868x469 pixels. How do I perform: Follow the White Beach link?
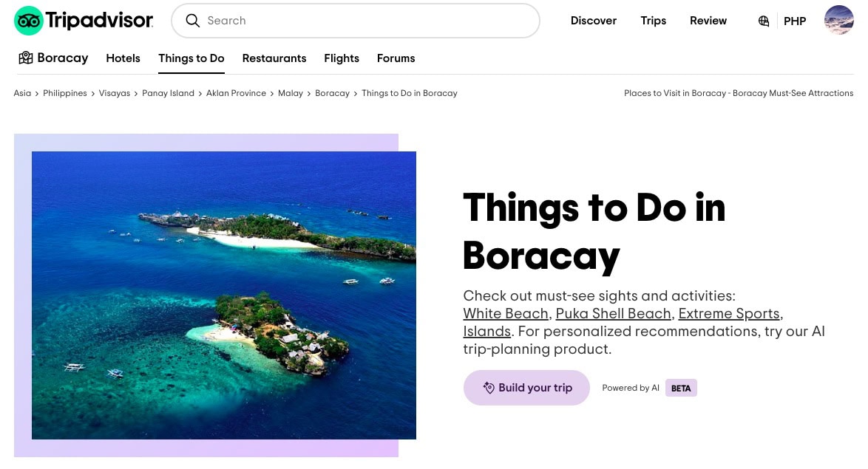[506, 313]
